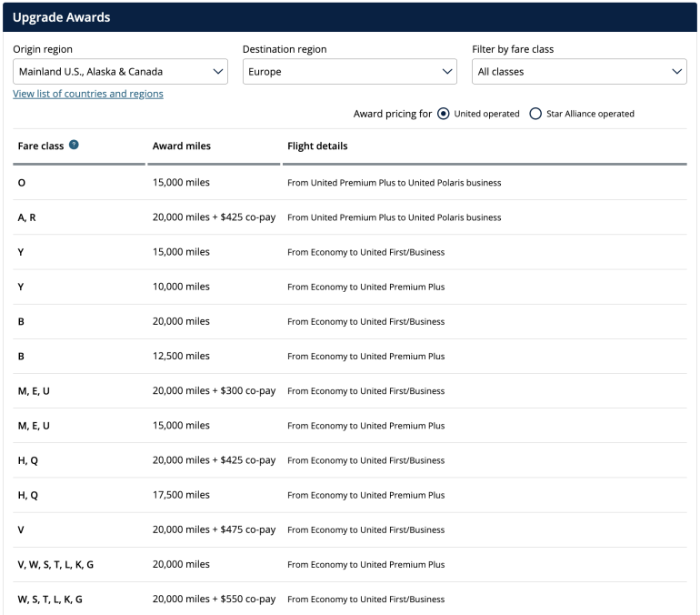Select the A, R fare class row
The image size is (700, 615).
coord(28,217)
